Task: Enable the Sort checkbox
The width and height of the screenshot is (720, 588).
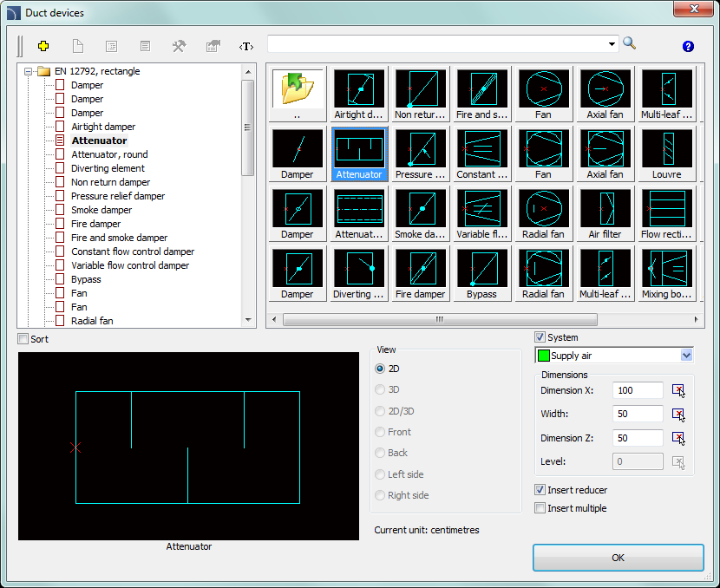Action: click(24, 339)
